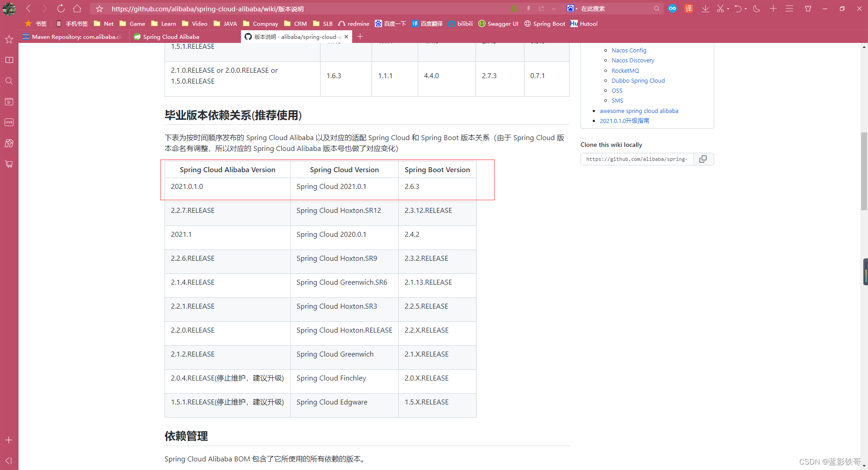The width and height of the screenshot is (868, 470).
Task: Copy the wiki clone URL
Action: (703, 159)
